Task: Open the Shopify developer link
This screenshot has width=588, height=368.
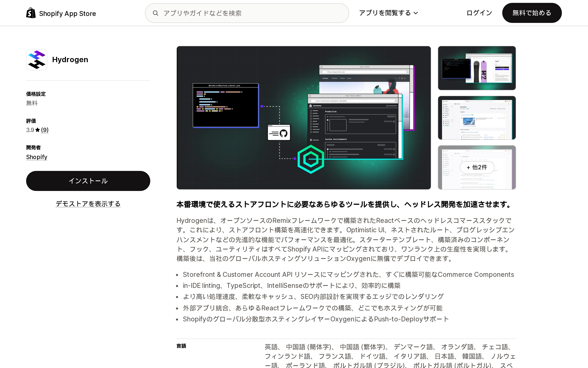Action: tap(37, 157)
